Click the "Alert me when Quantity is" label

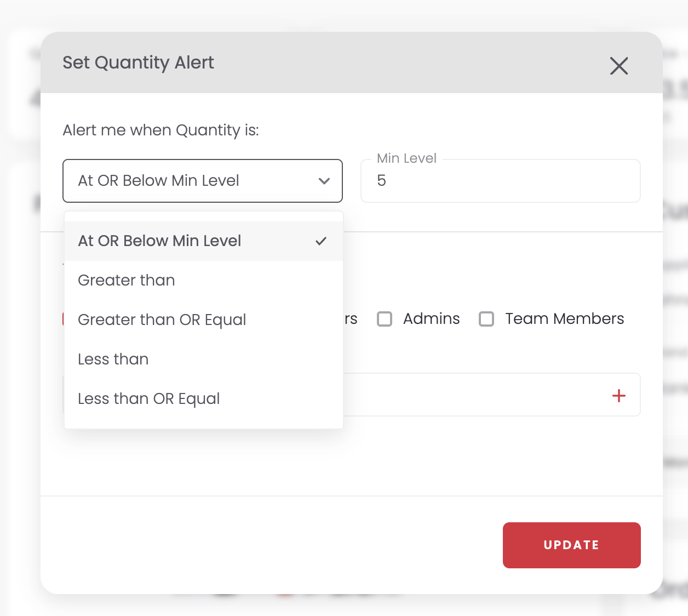[x=161, y=130]
